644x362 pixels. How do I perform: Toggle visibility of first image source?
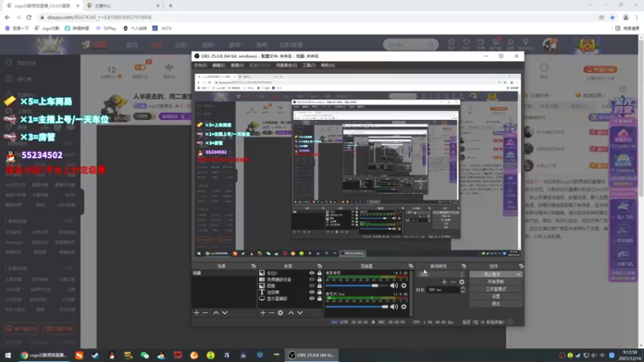click(x=312, y=273)
